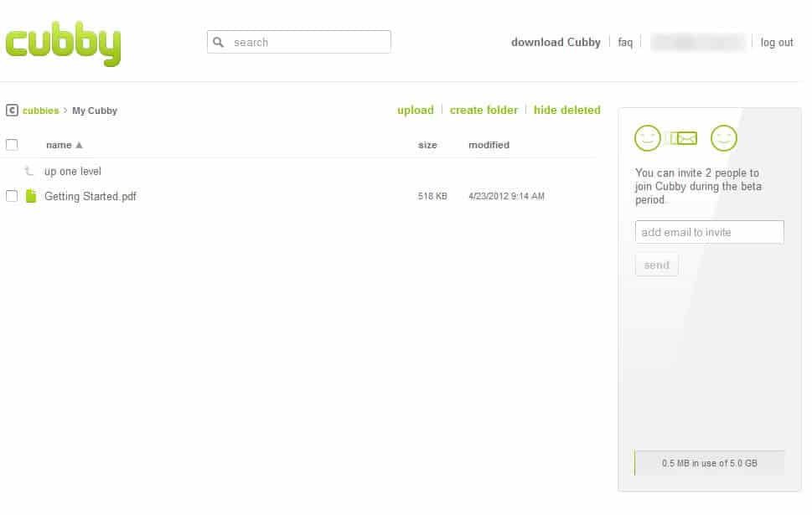Focus the add email to invite field
812x515 pixels.
(x=709, y=232)
